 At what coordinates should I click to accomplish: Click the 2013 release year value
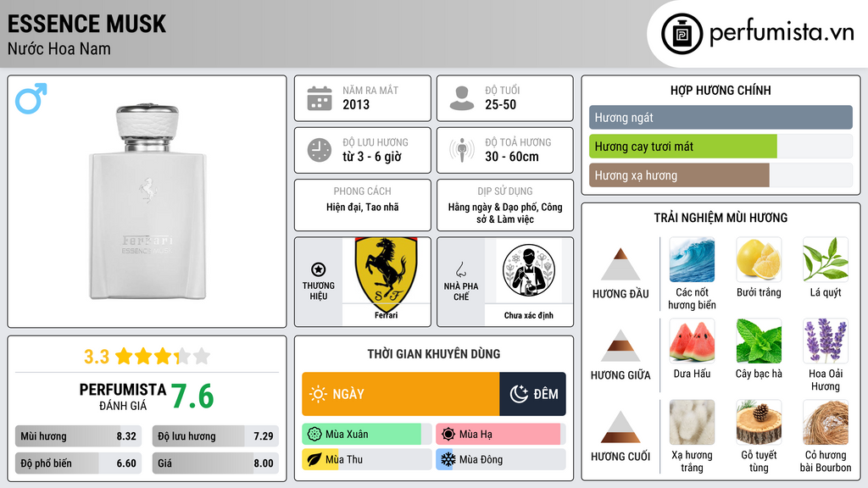(356, 104)
